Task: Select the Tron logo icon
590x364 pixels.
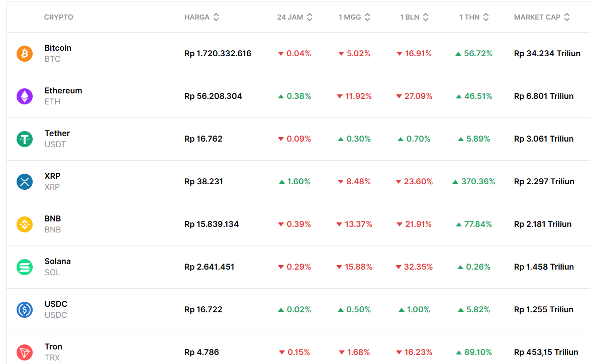Action: point(24,352)
